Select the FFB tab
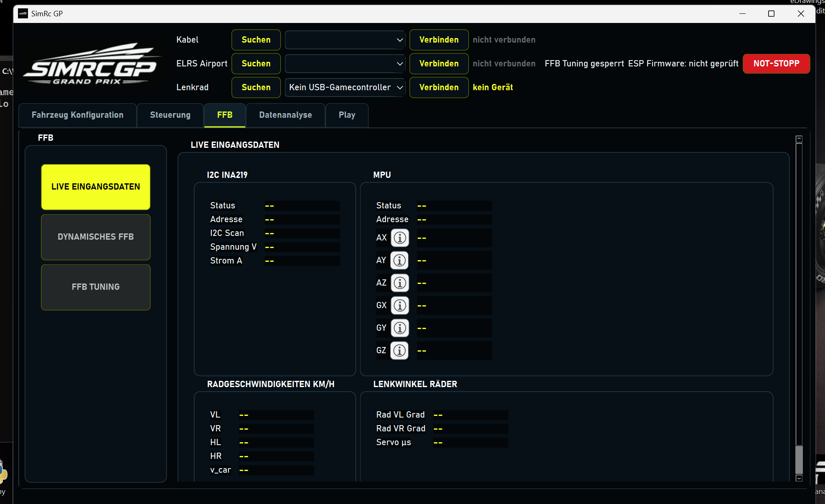825x504 pixels. 225,115
